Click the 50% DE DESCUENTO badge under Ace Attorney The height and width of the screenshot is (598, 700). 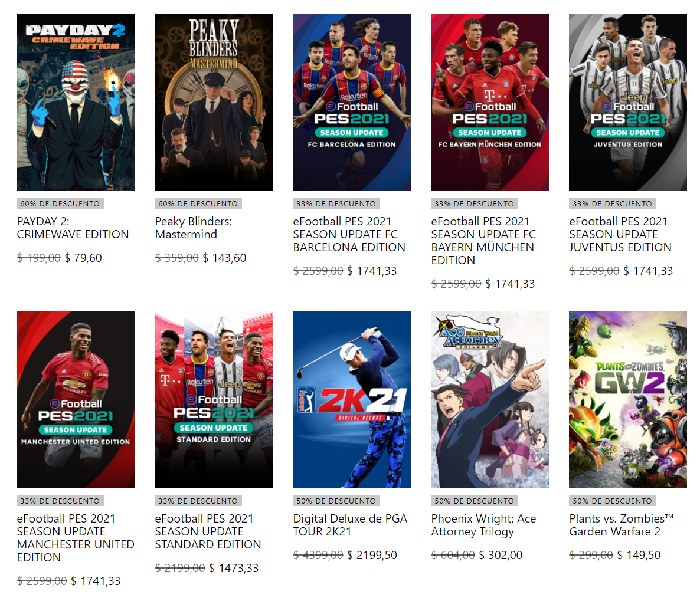point(475,501)
